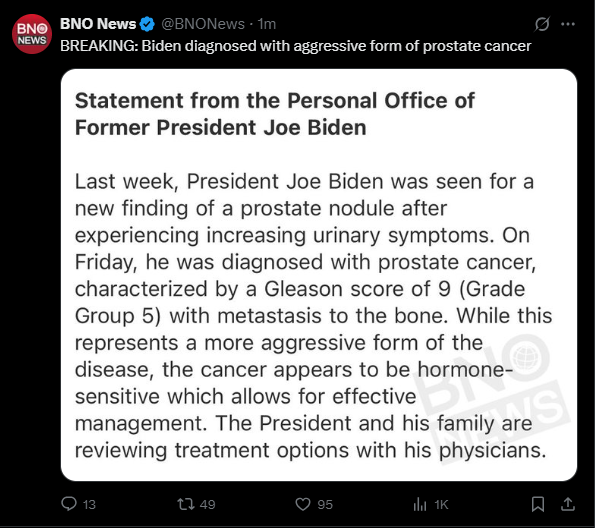Open the BNO News profile avatar

click(32, 34)
